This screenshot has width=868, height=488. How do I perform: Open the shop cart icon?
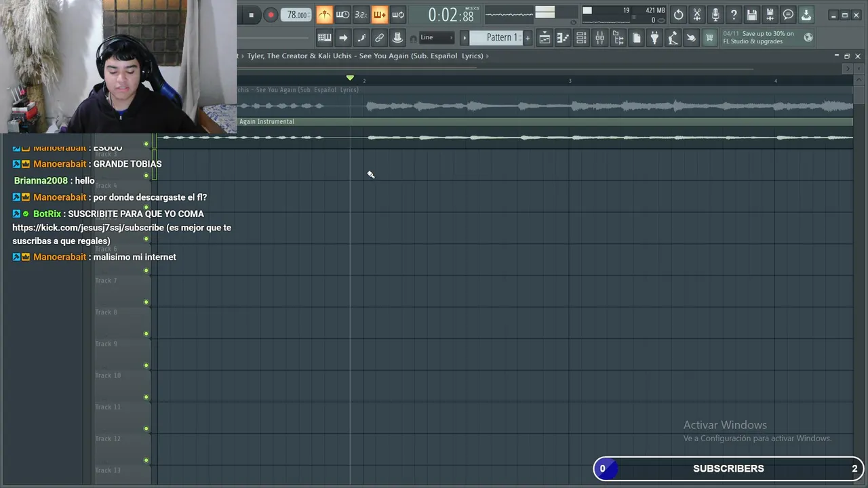[x=709, y=38]
